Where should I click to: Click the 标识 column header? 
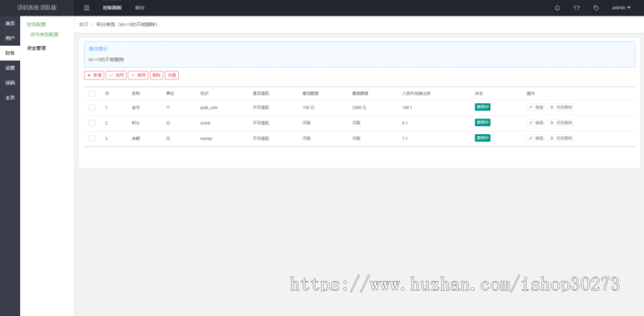click(x=205, y=93)
